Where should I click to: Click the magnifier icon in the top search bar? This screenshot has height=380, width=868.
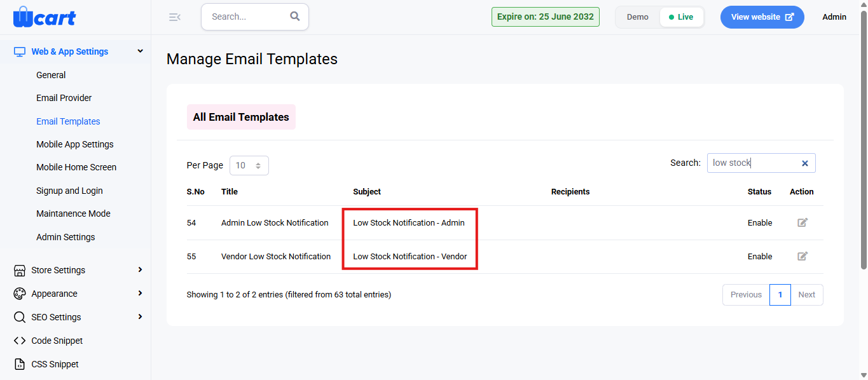tap(295, 17)
